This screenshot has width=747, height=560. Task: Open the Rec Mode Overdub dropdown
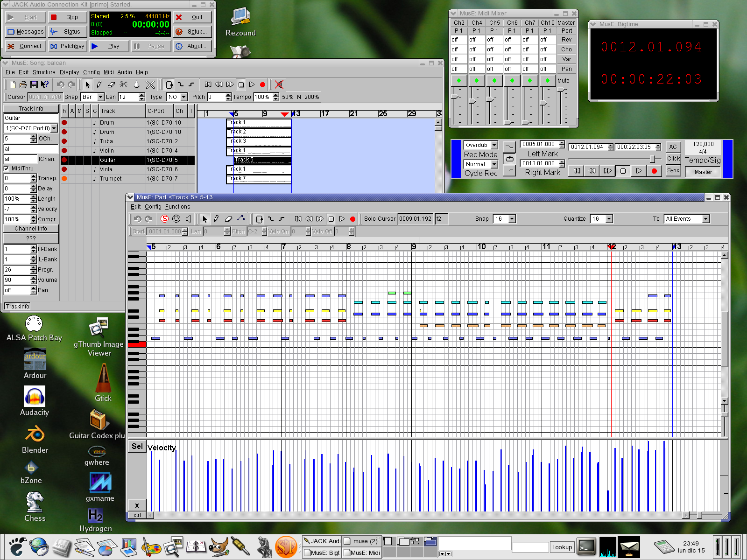[x=494, y=145]
